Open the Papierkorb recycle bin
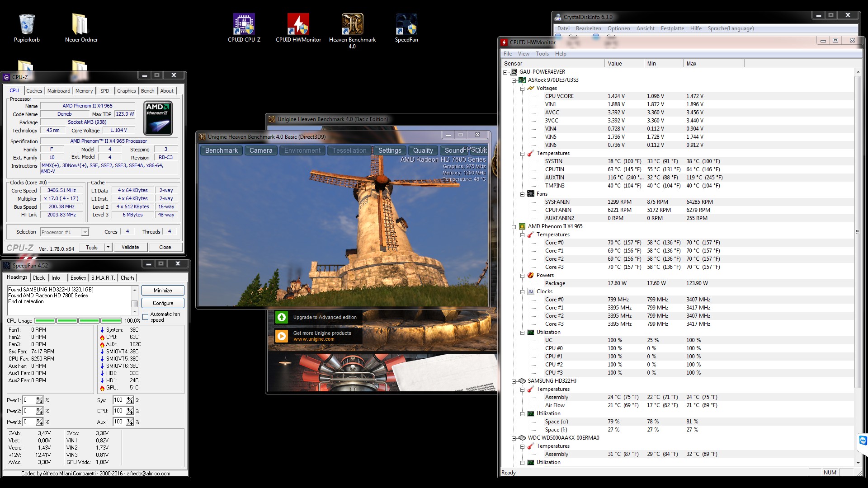This screenshot has height=488, width=868. [x=27, y=25]
